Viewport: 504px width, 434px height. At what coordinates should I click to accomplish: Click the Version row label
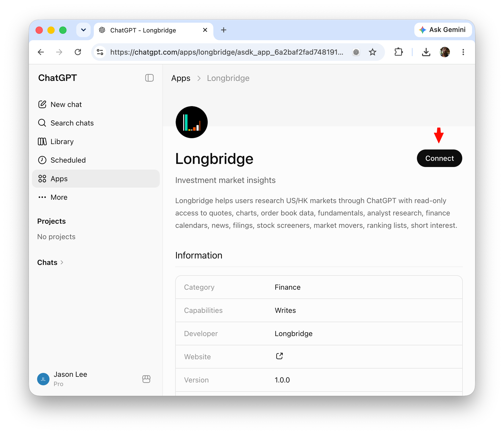(196, 380)
